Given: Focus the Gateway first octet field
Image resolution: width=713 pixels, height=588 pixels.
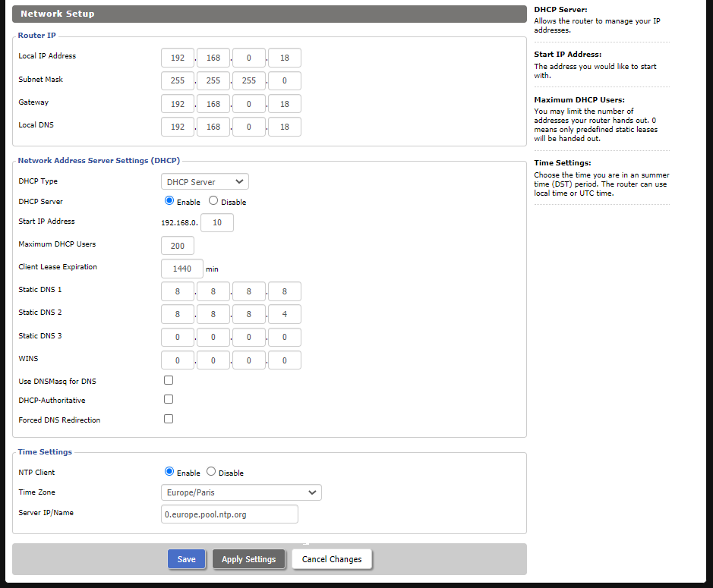Looking at the screenshot, I should (x=178, y=104).
